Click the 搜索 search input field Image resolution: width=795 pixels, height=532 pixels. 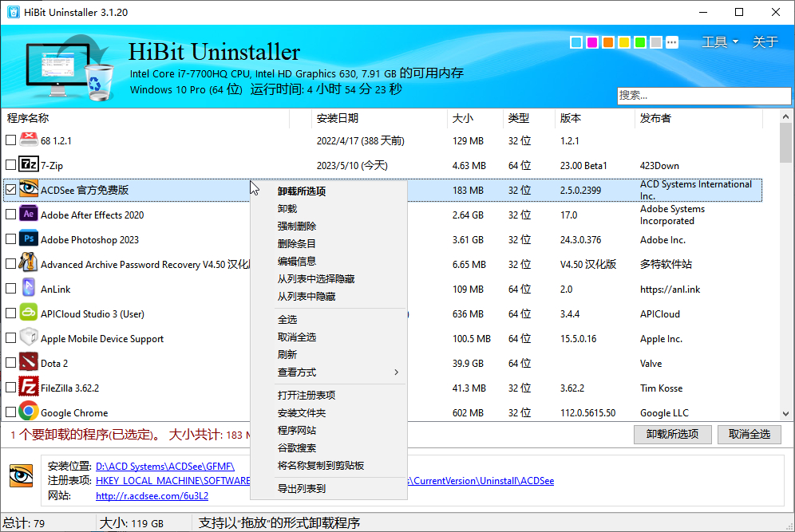tap(704, 95)
